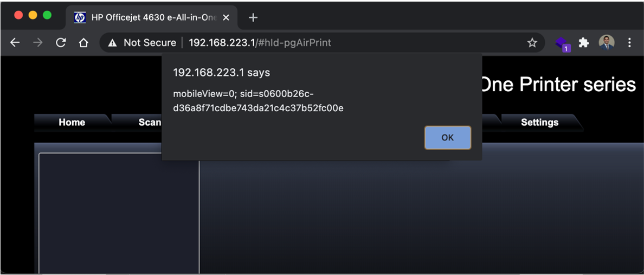Viewport: 644px width, 275px height.
Task: Click the forward navigation arrow
Action: point(38,43)
